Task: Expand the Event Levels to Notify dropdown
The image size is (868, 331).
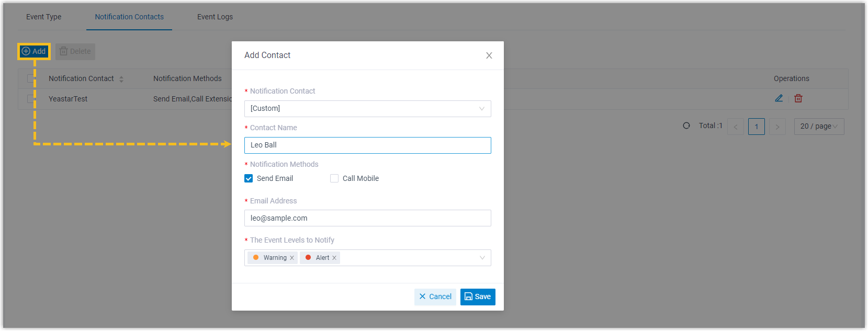Action: (481, 258)
